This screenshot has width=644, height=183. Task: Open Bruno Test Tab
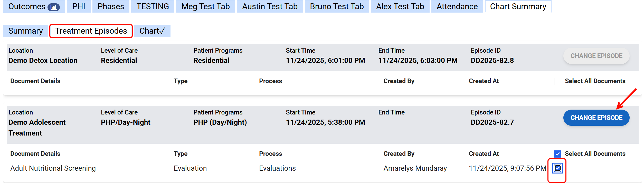[x=337, y=6]
